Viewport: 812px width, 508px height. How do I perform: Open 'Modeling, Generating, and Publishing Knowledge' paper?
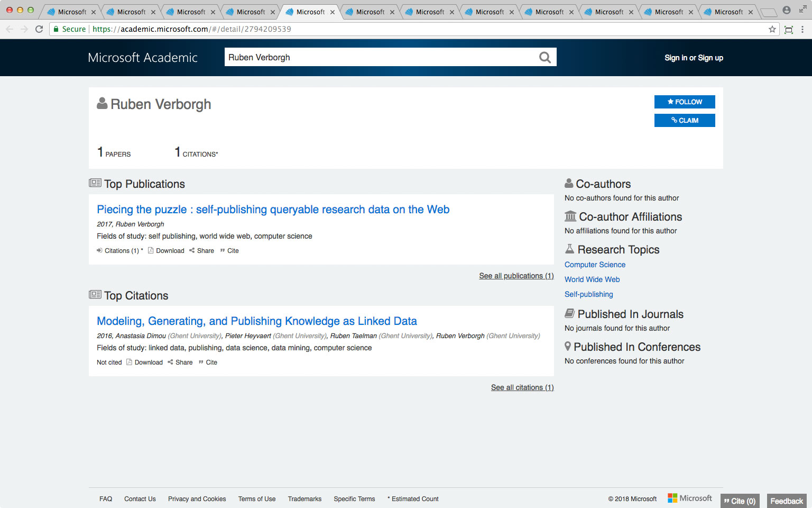click(x=257, y=321)
